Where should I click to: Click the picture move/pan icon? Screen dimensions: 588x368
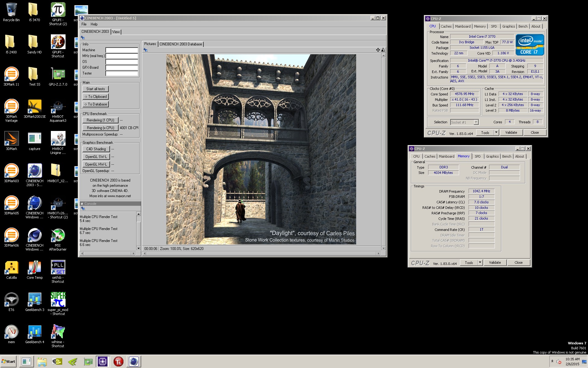pos(378,50)
